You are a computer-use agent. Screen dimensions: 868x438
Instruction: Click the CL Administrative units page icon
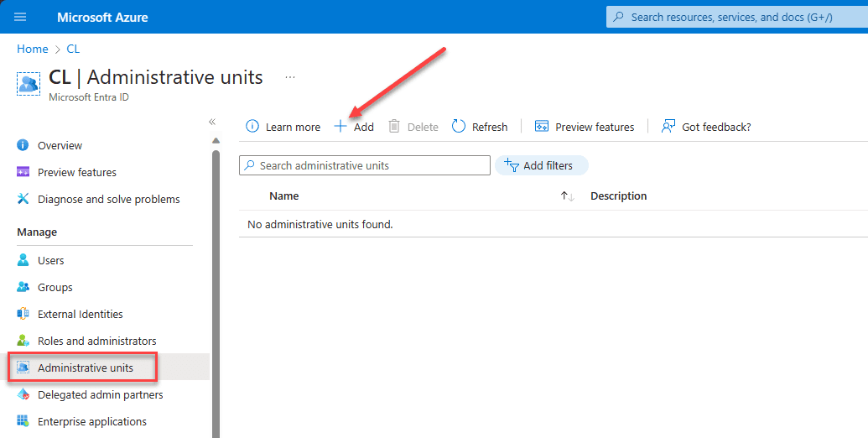pyautogui.click(x=29, y=83)
